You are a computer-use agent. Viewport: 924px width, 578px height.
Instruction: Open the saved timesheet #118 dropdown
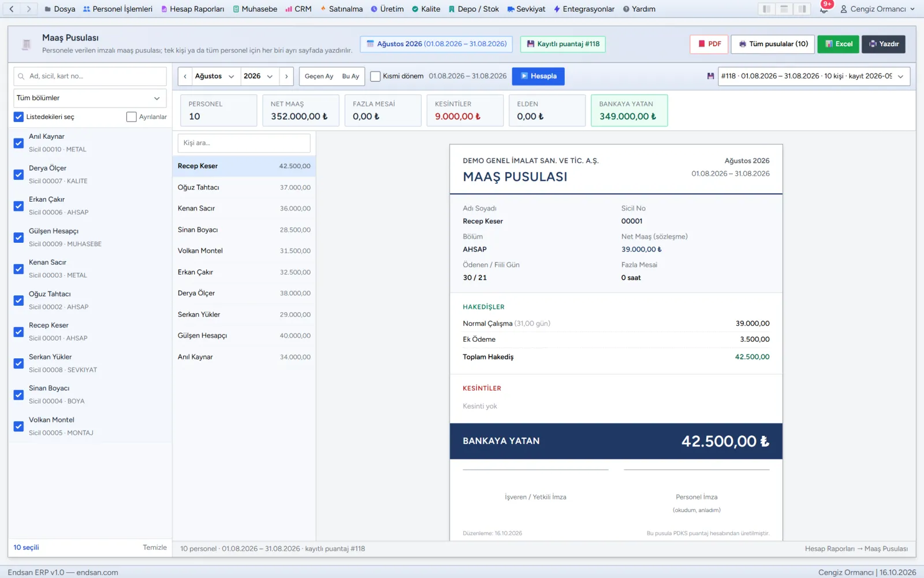click(x=814, y=76)
